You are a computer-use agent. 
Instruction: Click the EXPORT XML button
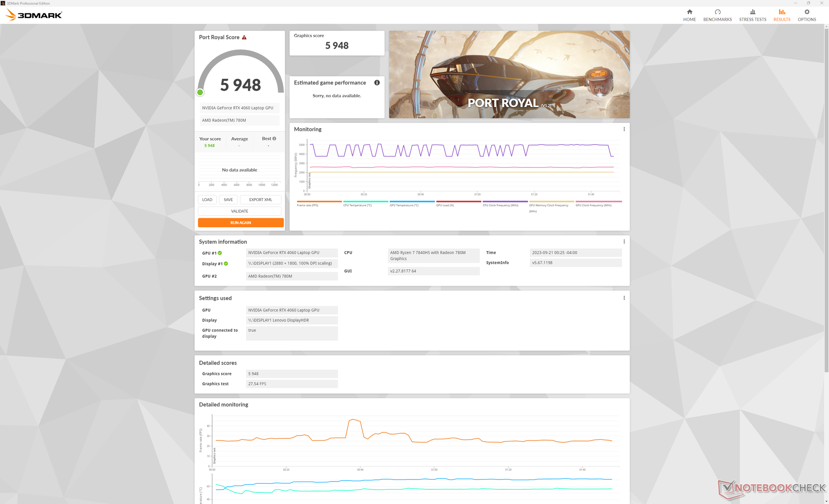[x=260, y=200]
